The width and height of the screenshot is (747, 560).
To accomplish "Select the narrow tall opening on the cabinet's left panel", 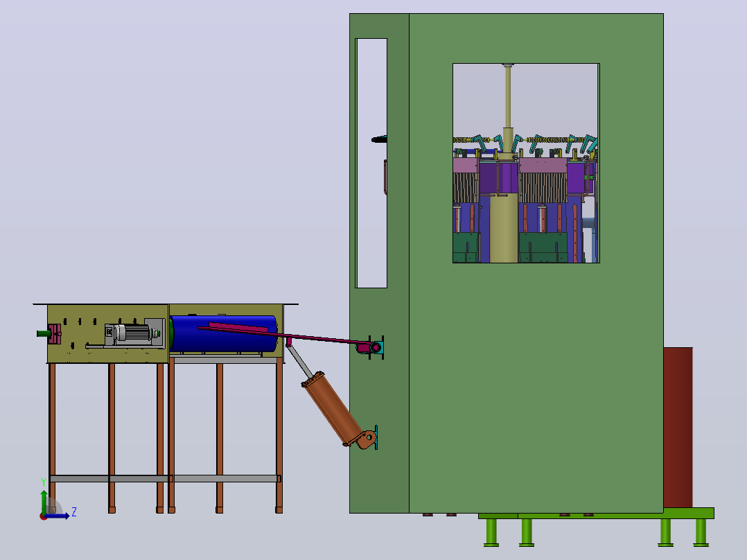I will coord(371,163).
